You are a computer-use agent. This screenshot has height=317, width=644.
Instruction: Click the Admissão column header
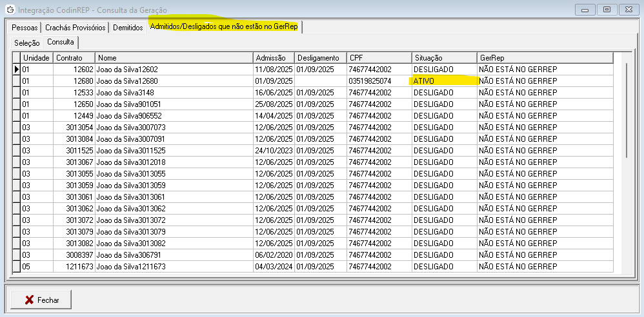point(274,58)
